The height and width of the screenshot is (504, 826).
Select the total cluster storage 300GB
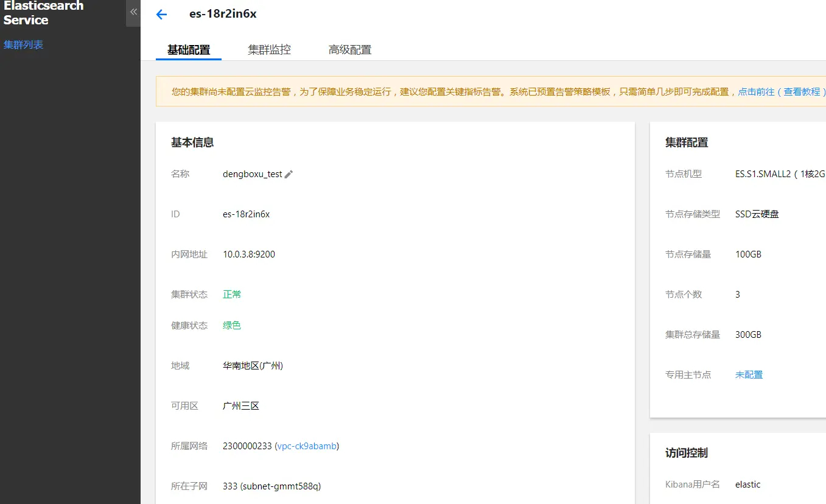pyautogui.click(x=748, y=335)
